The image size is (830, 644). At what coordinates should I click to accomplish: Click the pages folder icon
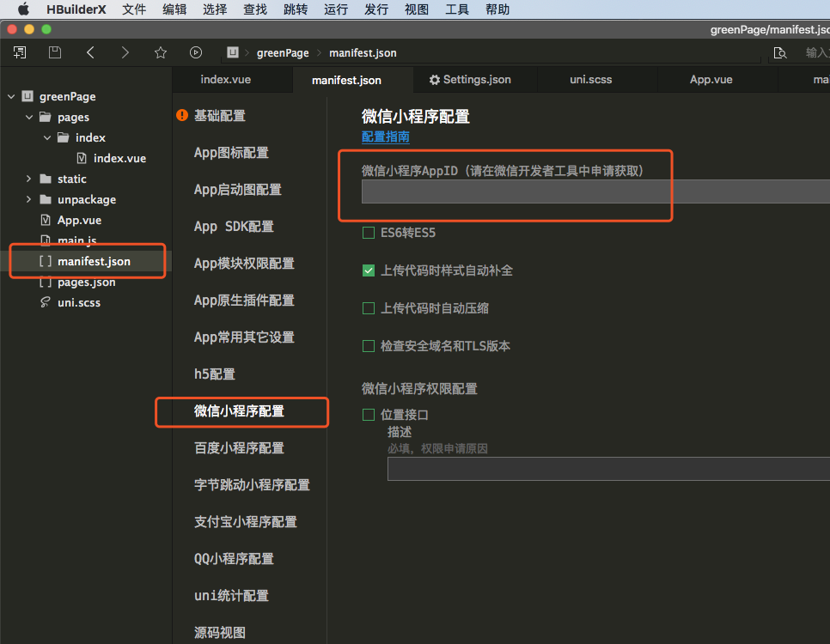(x=46, y=117)
